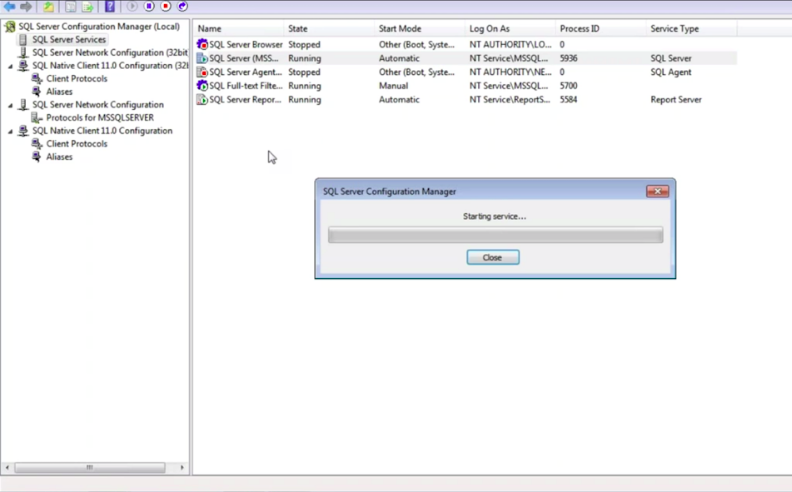792x492 pixels.
Task: Click the Export List toolbar icon
Action: pos(88,7)
